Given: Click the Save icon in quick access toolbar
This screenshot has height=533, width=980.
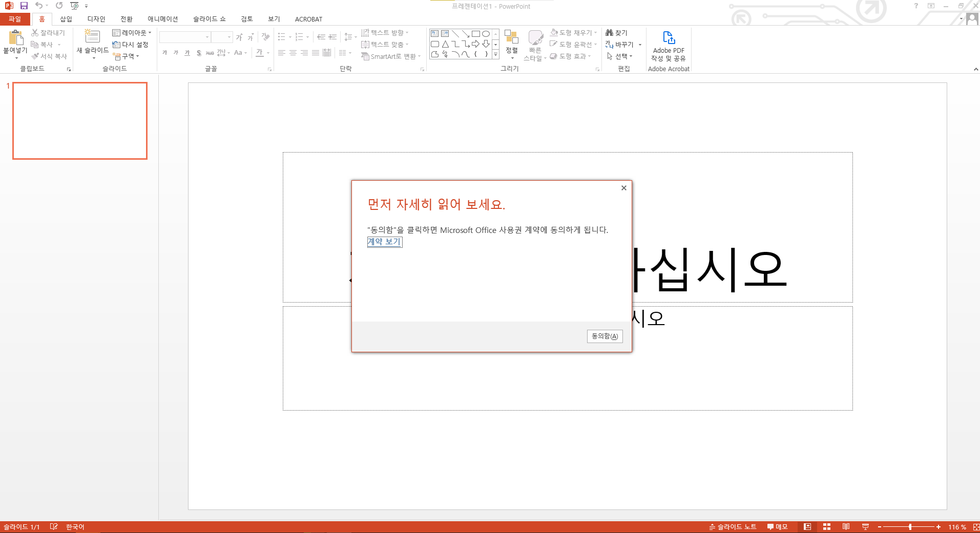Looking at the screenshot, I should pyautogui.click(x=24, y=6).
